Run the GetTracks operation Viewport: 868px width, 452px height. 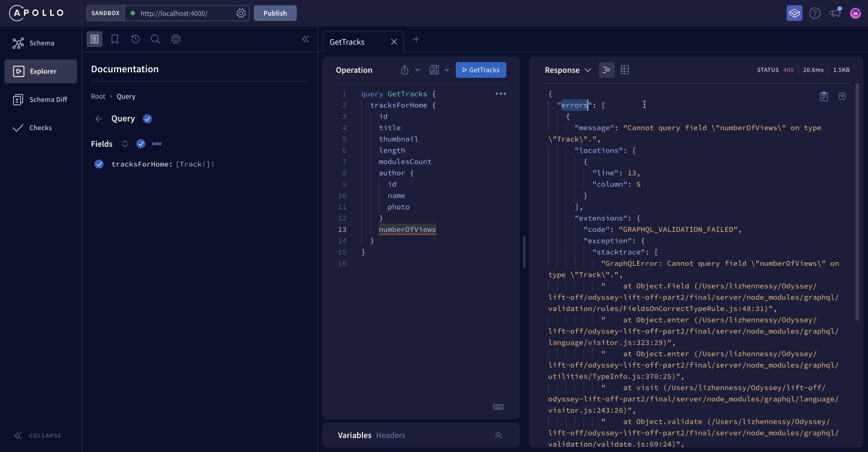(481, 70)
